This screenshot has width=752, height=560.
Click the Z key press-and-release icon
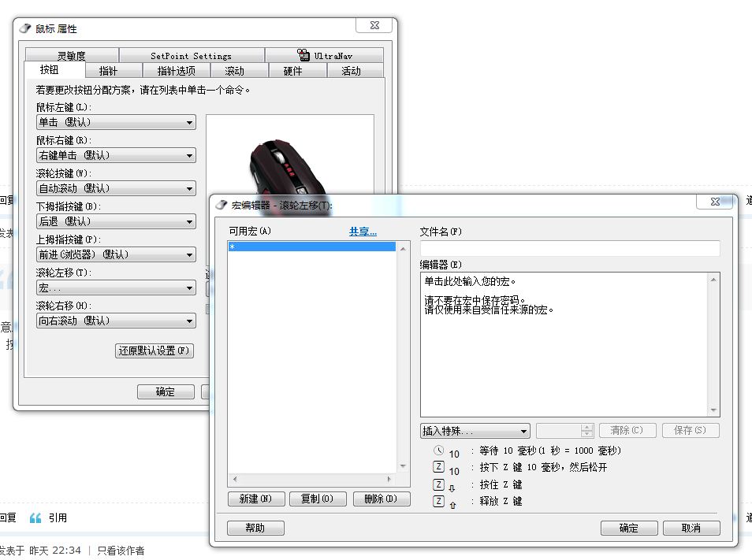[x=439, y=468]
